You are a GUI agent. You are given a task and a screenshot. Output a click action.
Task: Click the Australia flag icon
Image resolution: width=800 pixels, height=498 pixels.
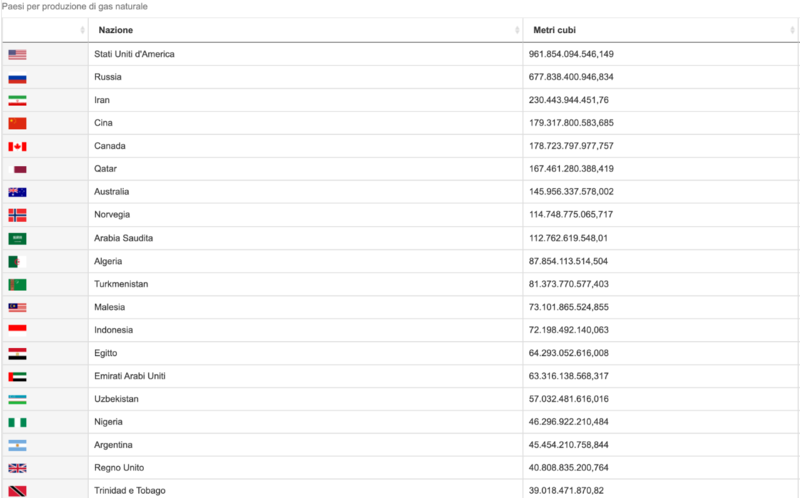click(17, 192)
